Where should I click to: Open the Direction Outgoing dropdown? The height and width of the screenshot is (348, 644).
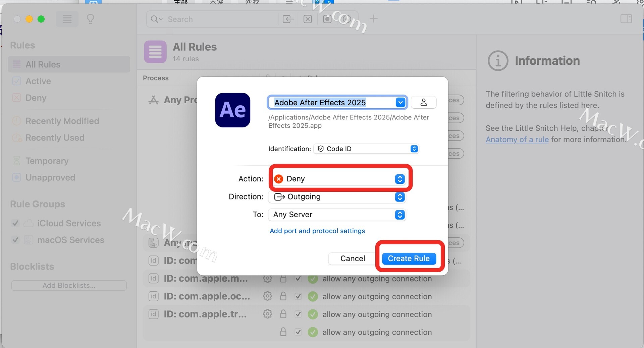tap(337, 197)
